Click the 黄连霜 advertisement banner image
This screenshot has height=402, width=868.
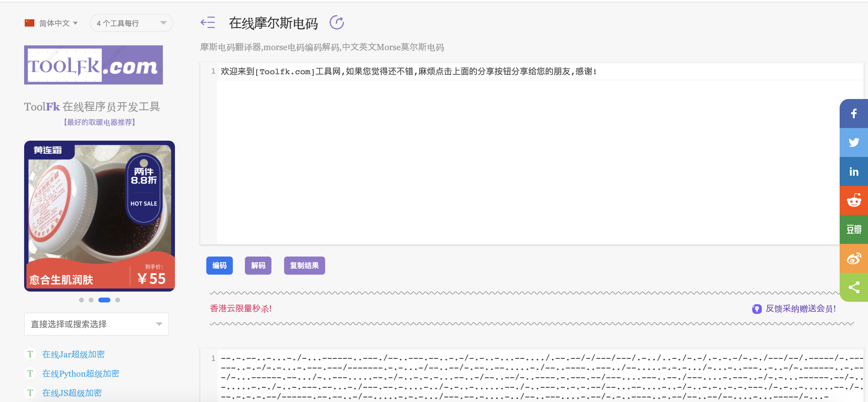click(x=100, y=216)
